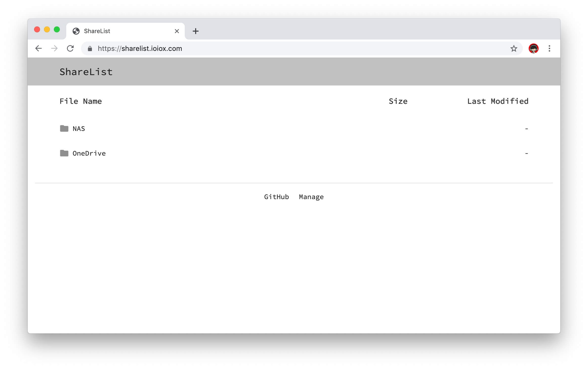Viewport: 588px width, 370px height.
Task: Click the OneDrive folder icon
Action: click(x=64, y=153)
